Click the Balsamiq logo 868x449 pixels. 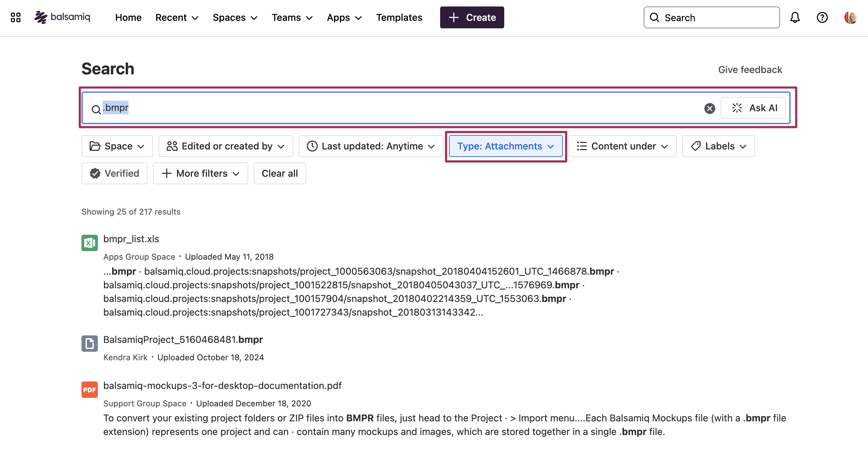tap(62, 17)
